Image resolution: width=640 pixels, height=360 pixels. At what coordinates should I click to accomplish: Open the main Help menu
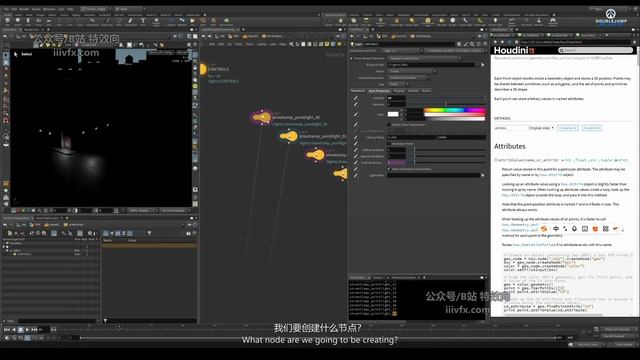(70, 9)
